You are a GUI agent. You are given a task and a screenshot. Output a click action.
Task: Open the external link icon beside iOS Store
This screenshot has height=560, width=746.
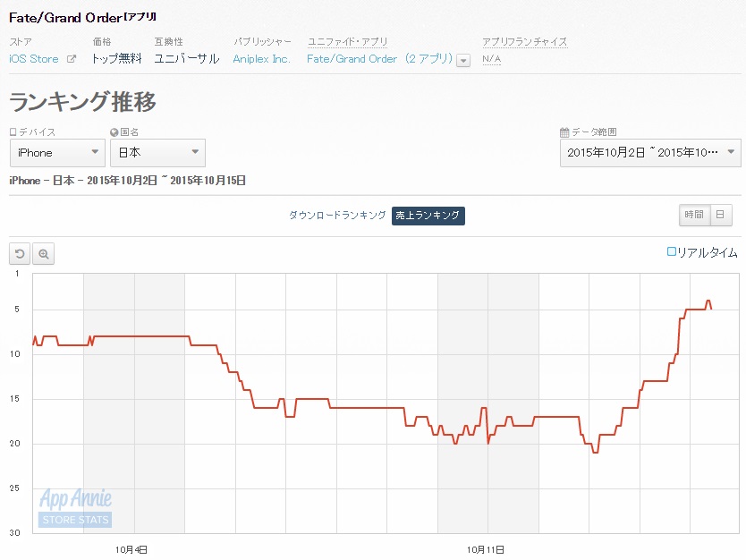(x=72, y=59)
